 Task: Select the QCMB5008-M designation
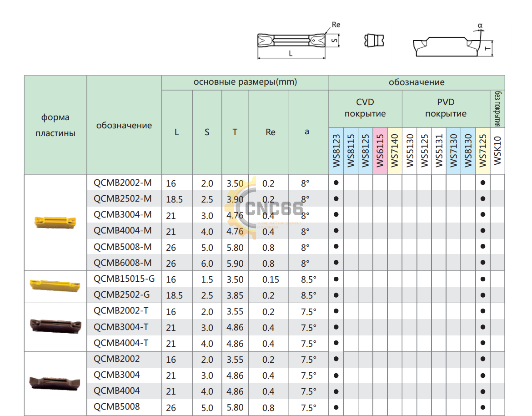122,247
